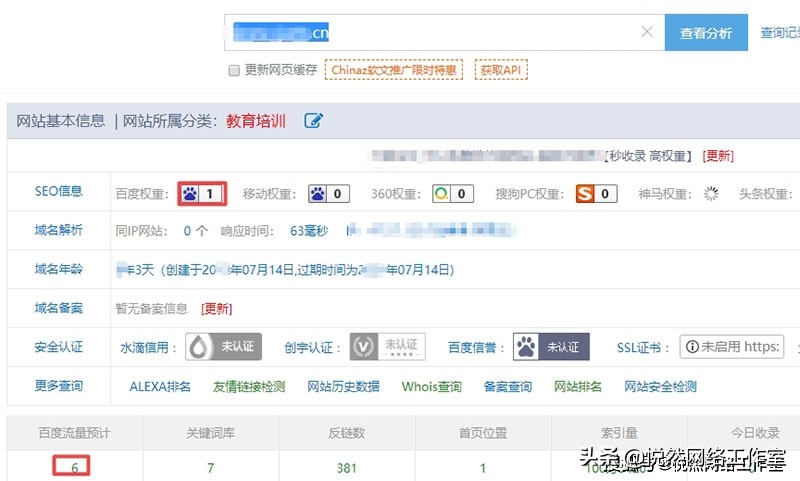The width and height of the screenshot is (800, 481).
Task: Click the 今日收录 column header
Action: [755, 433]
